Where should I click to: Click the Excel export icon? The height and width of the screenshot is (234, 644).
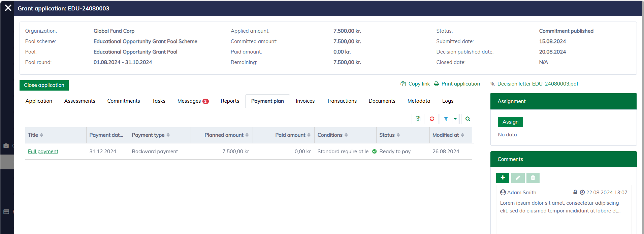click(x=418, y=119)
